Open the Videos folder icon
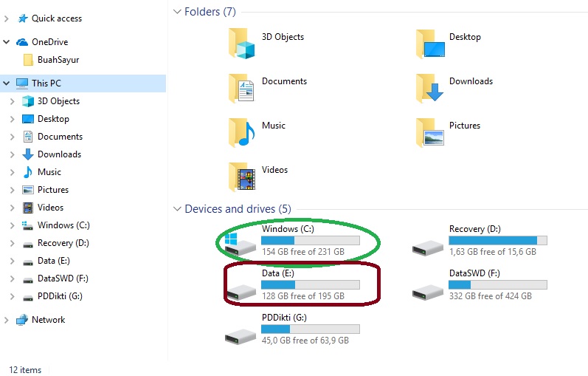 [x=241, y=177]
